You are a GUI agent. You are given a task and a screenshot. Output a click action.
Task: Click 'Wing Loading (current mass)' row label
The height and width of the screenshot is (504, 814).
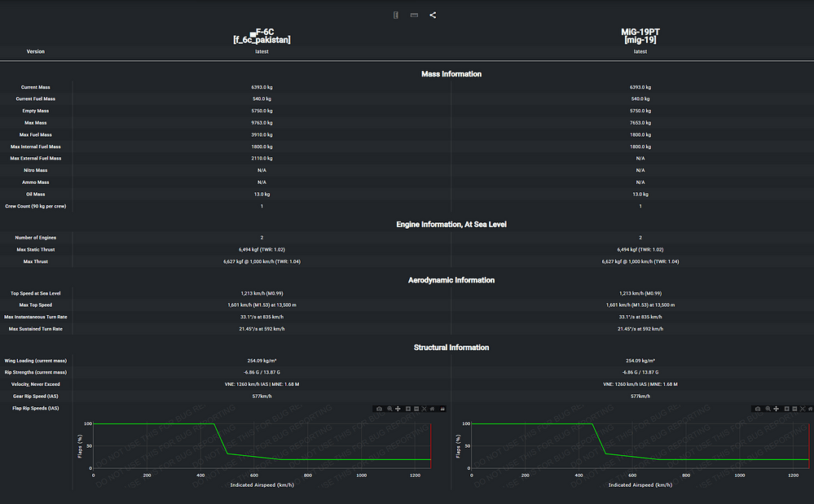tap(35, 361)
